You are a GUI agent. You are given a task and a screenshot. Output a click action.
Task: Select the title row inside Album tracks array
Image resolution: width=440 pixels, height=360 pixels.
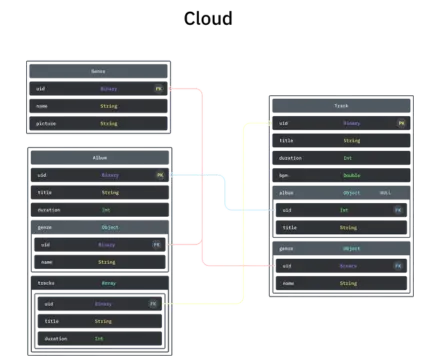point(100,321)
